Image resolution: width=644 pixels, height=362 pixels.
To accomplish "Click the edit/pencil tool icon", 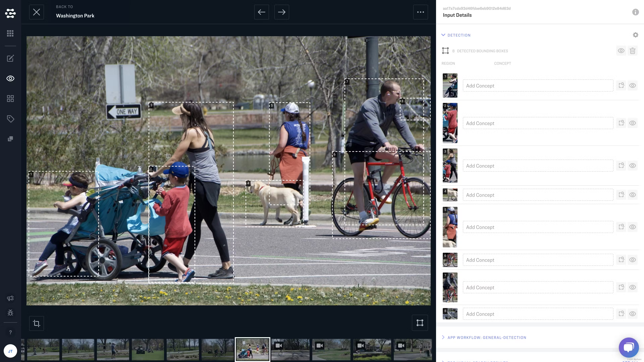I will click(11, 58).
